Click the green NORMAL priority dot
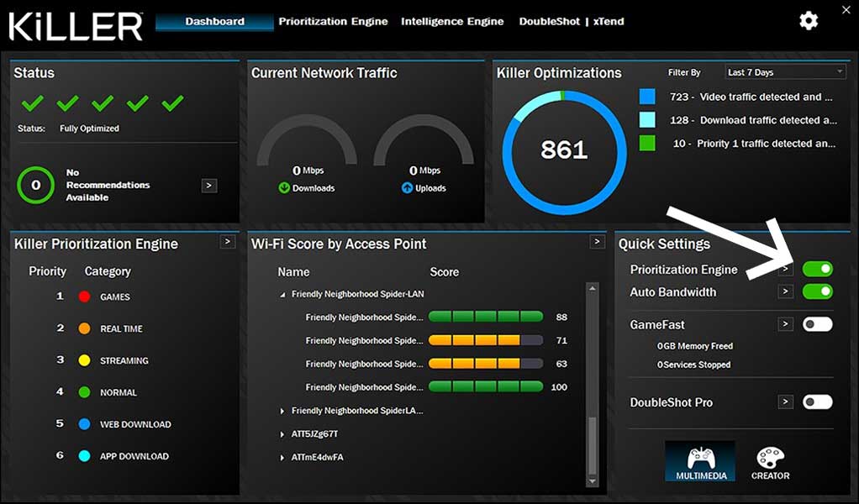 click(x=84, y=391)
